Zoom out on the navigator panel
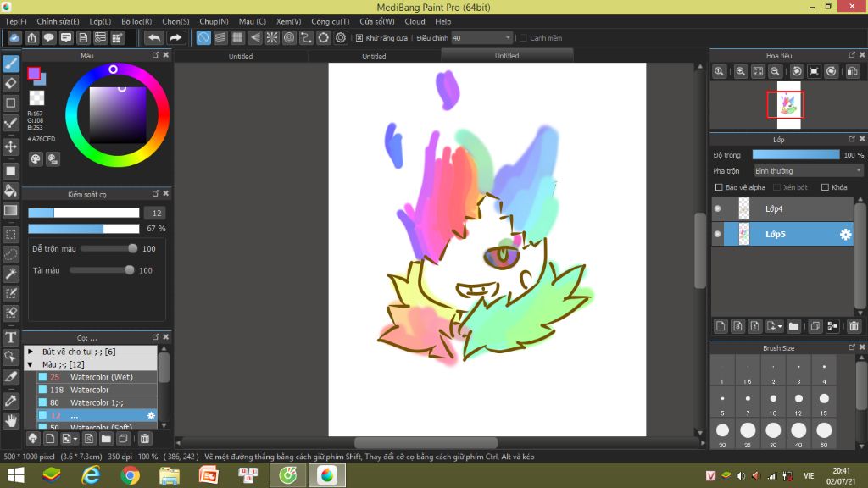The height and width of the screenshot is (488, 868). (x=775, y=71)
